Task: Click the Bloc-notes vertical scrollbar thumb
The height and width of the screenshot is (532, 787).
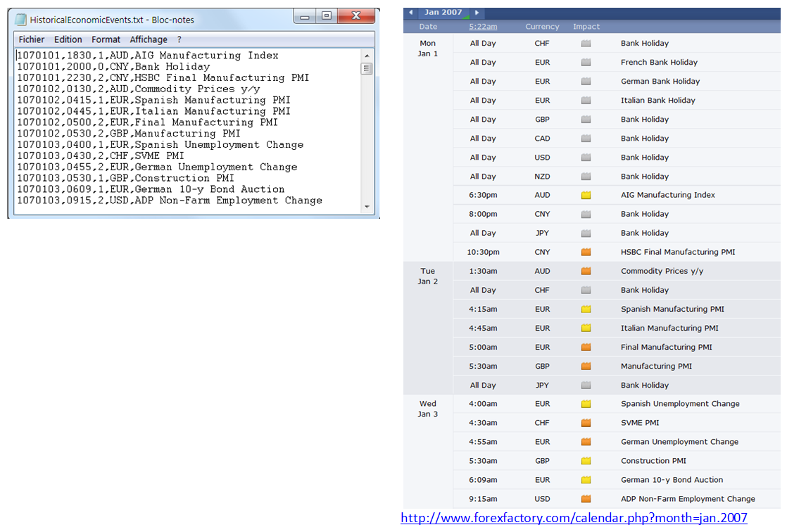Action: tap(367, 68)
